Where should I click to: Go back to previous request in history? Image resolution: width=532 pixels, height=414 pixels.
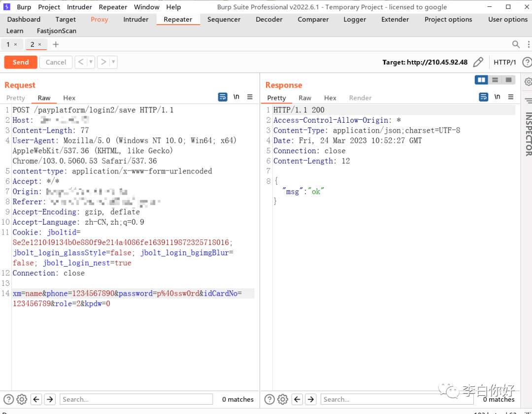[x=81, y=62]
